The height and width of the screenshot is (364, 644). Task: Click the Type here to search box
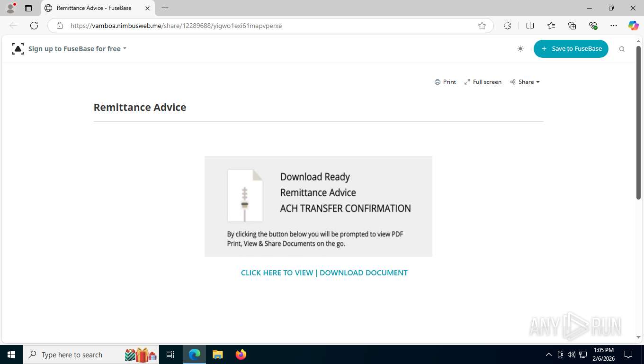point(91,355)
